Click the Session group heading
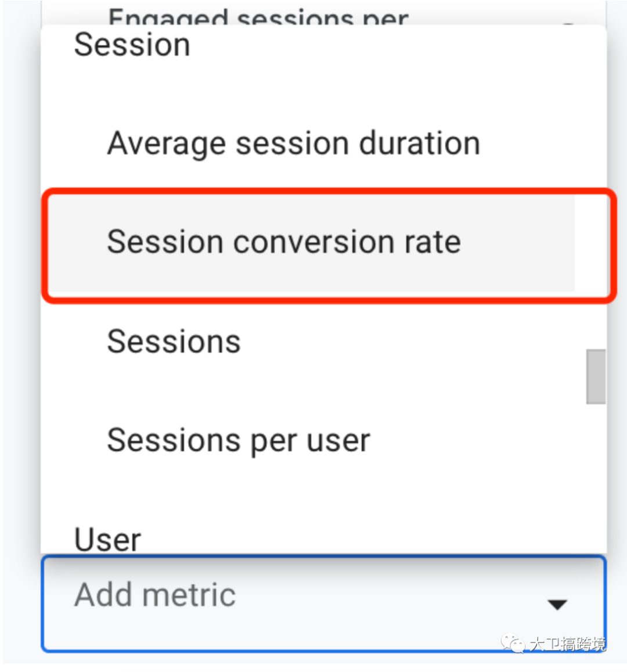This screenshot has width=627, height=672. tap(132, 45)
